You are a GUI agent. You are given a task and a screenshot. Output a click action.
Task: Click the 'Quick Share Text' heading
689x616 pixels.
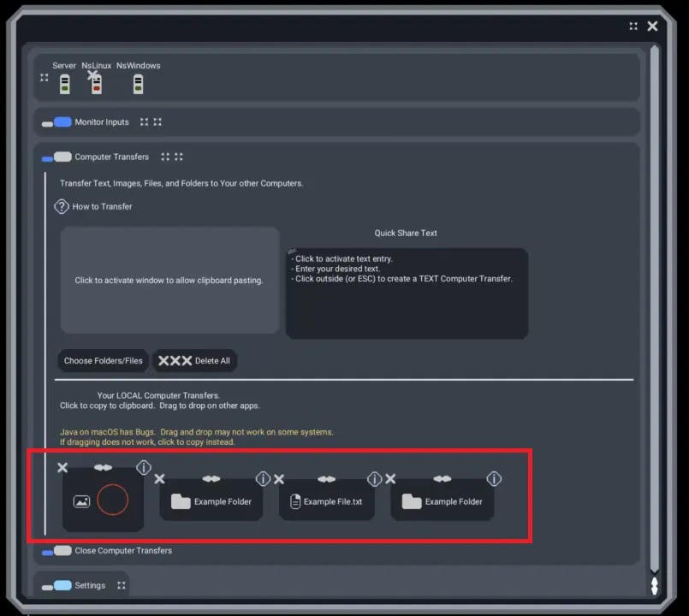(x=406, y=234)
